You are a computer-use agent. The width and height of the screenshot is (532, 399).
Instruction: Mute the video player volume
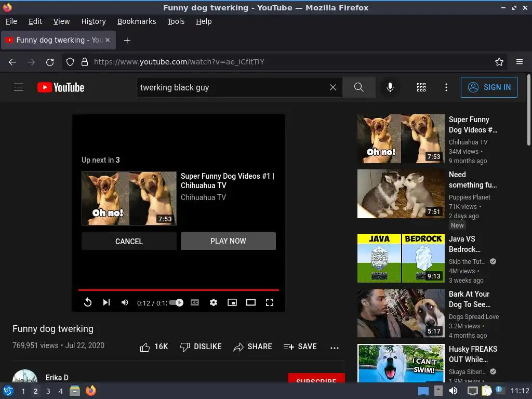pos(125,302)
